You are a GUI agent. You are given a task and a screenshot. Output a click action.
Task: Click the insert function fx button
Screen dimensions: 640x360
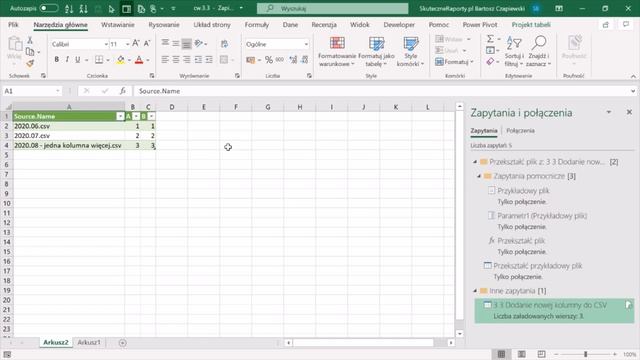122,91
